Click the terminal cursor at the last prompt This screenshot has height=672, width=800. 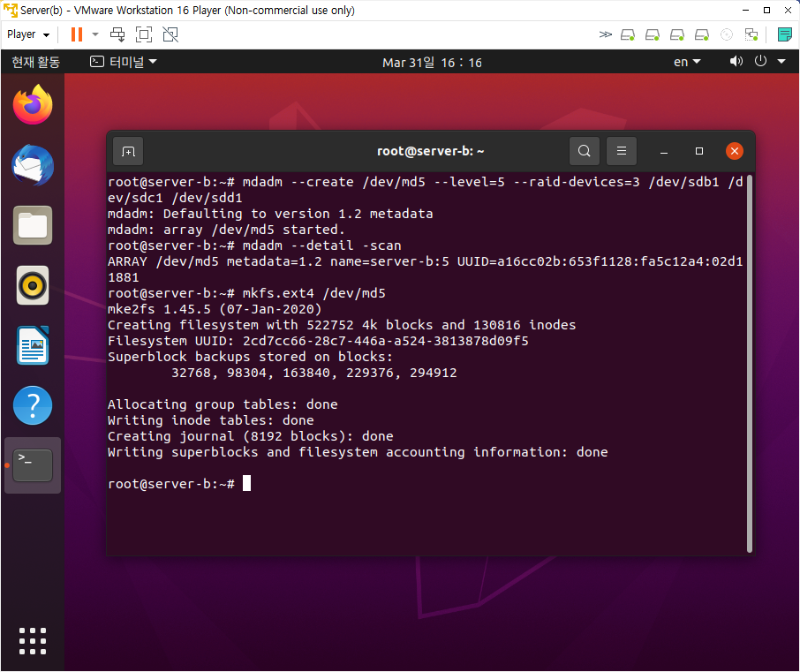[x=246, y=483]
